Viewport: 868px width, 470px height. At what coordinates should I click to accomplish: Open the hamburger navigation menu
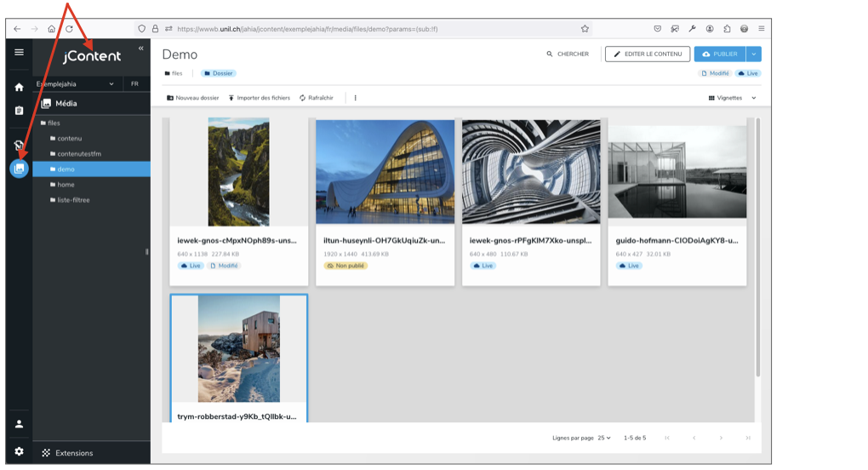pos(19,52)
